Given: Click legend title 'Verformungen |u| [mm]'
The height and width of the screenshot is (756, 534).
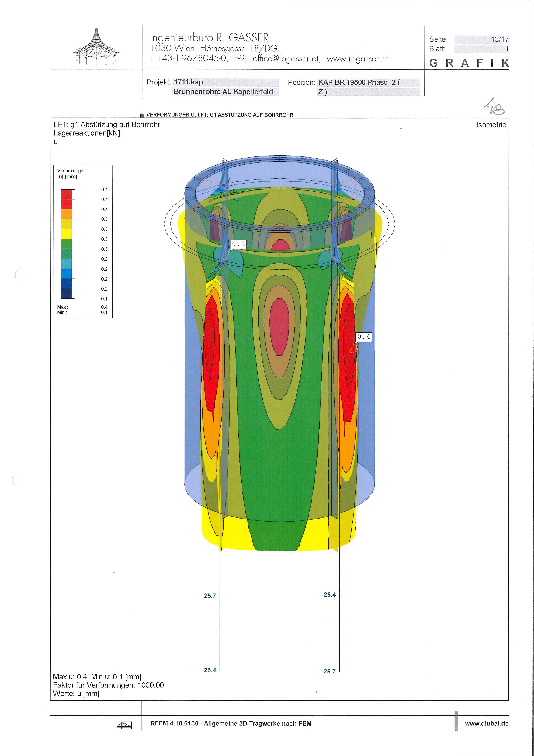Looking at the screenshot, I should (x=71, y=173).
